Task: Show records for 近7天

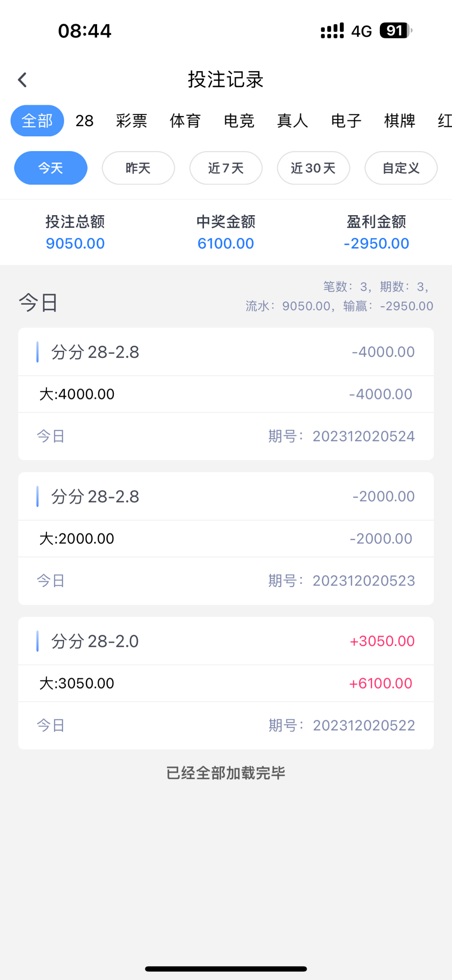Action: click(226, 168)
